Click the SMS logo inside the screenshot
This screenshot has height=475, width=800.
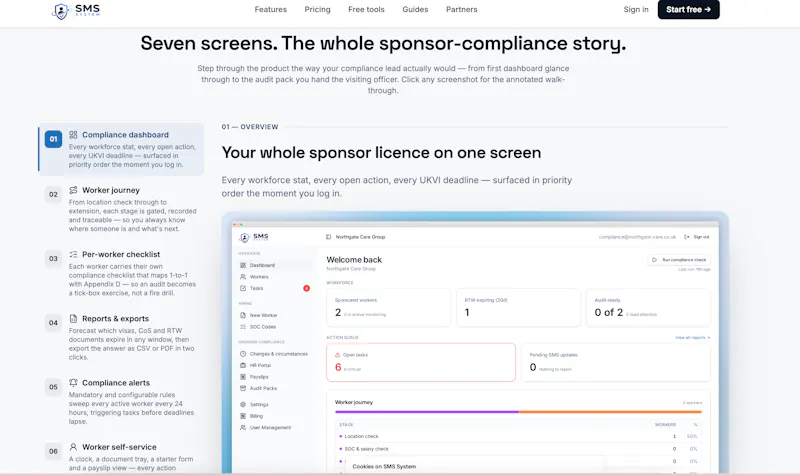point(254,237)
